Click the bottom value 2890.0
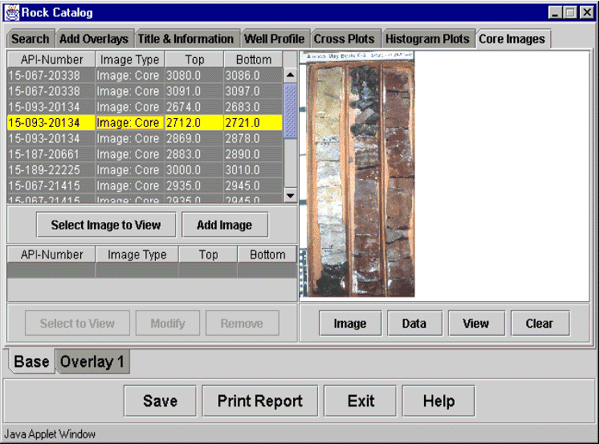Viewport: 600px width, 444px height. point(243,154)
